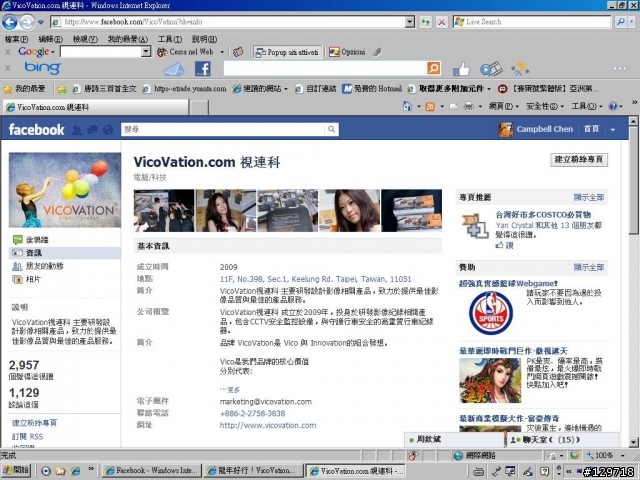
Task: Expand Google toolbar search box dropdown
Action: (x=146, y=52)
